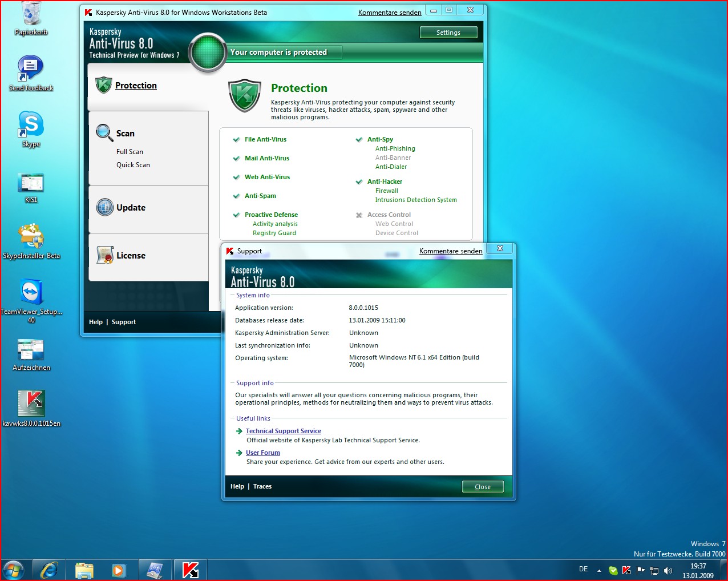Click the database date 13.01.2009 15:11:00
Viewport: 728px width, 581px height.
[x=377, y=320]
